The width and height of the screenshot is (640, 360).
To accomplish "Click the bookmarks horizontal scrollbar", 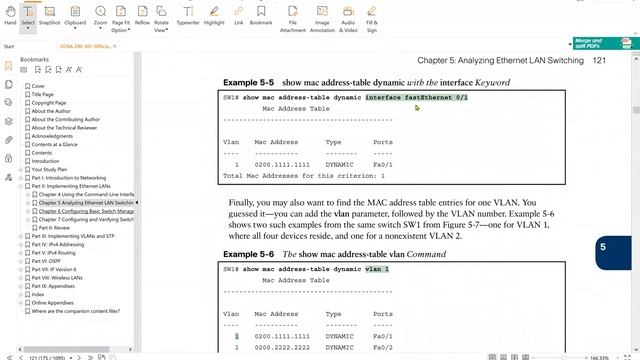I will [x=67, y=349].
